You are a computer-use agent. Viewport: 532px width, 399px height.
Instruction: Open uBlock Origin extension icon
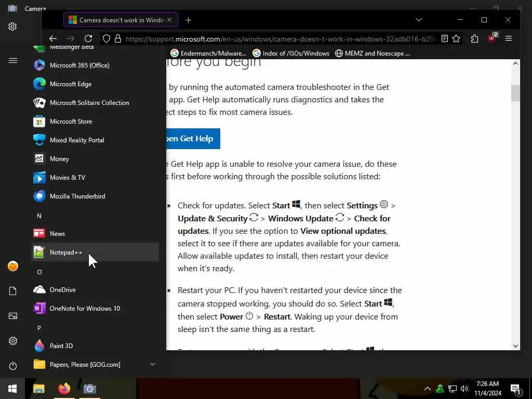pyautogui.click(x=491, y=38)
